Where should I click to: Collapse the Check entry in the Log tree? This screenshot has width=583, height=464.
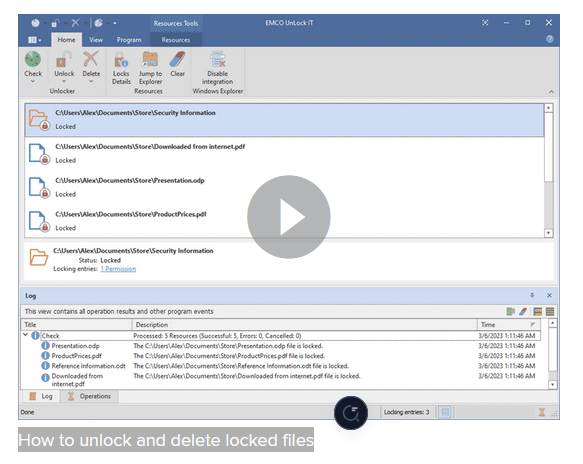coord(26,335)
